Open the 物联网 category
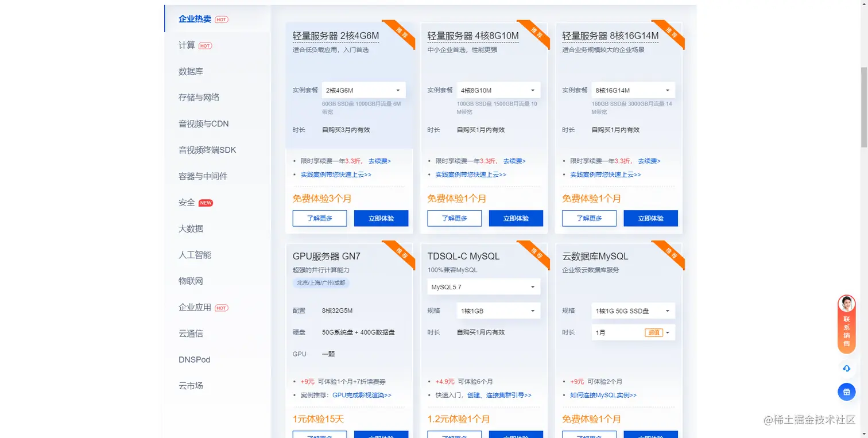 (x=191, y=281)
